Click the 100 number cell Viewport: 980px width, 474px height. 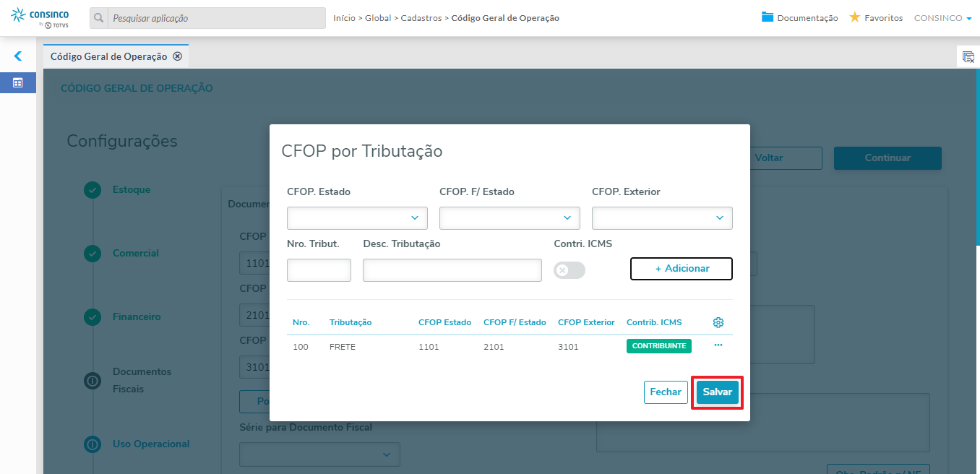point(301,347)
